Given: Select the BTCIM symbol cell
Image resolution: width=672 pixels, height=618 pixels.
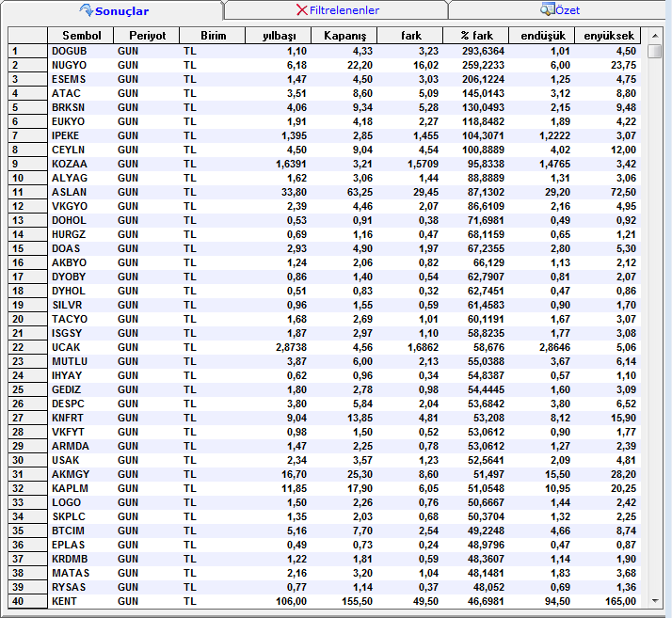Looking at the screenshot, I should 81,531.
